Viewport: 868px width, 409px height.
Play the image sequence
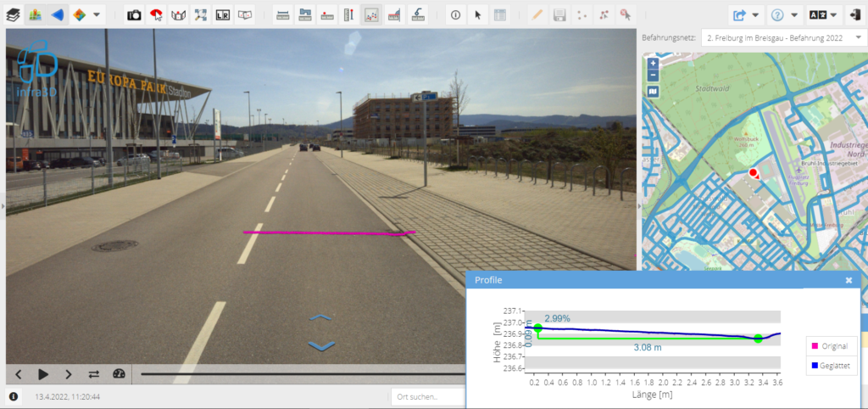tap(43, 374)
